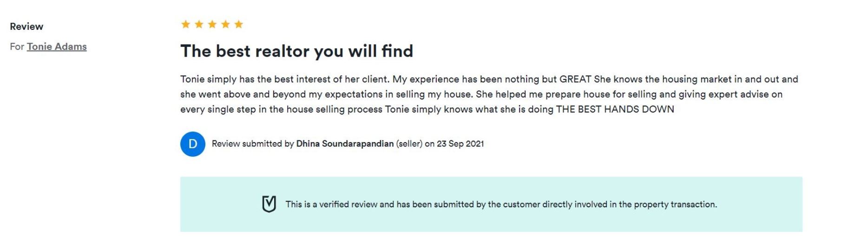Click the "Review" label on the left
Viewport: 868px width, 237px height.
(x=26, y=26)
